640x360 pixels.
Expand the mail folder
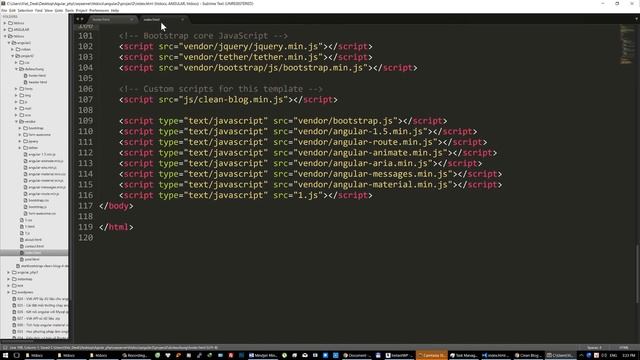tap(16, 108)
